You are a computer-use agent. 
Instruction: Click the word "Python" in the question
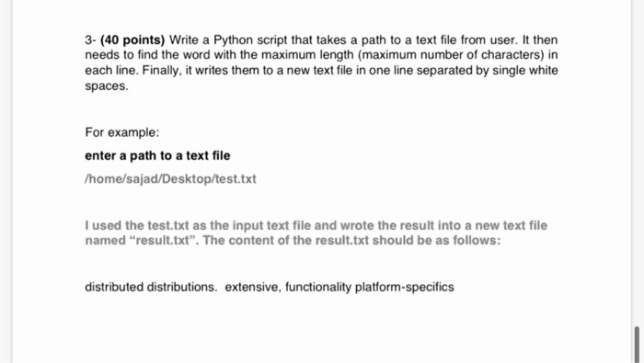coord(234,40)
